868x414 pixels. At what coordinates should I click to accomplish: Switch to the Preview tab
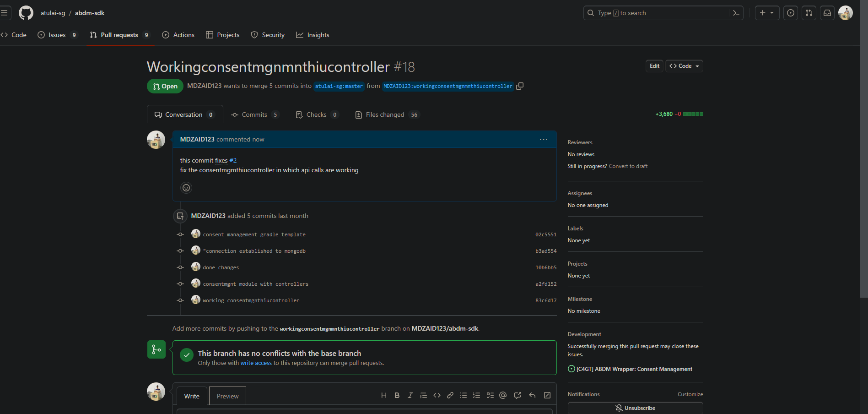pos(227,396)
